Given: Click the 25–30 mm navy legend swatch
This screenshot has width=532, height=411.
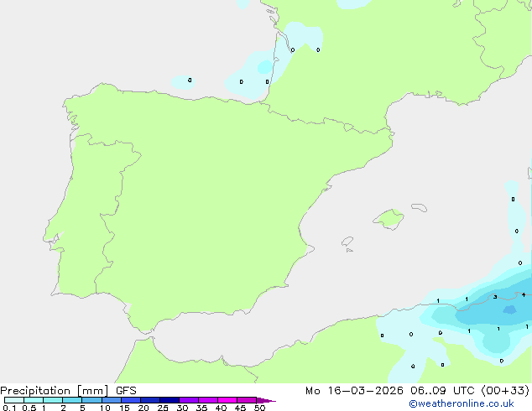Looking at the screenshot, I should pyautogui.click(x=170, y=400).
